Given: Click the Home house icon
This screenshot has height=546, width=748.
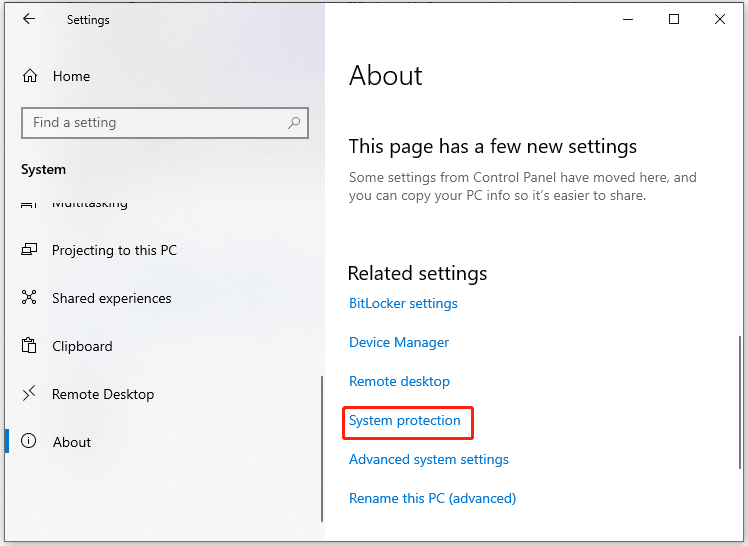Looking at the screenshot, I should pyautogui.click(x=30, y=76).
